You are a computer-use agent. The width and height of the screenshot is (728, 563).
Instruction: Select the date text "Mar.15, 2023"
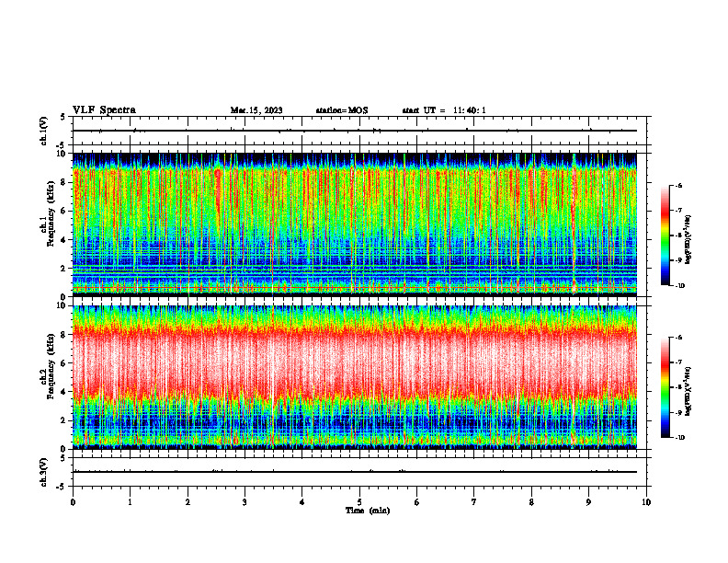coord(256,110)
